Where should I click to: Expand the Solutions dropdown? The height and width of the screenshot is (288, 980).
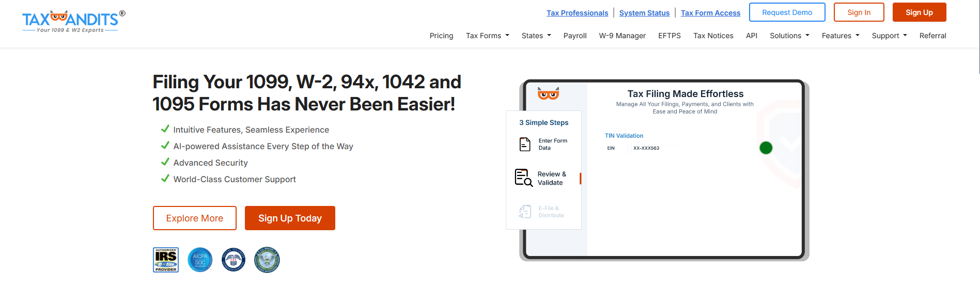click(x=789, y=36)
